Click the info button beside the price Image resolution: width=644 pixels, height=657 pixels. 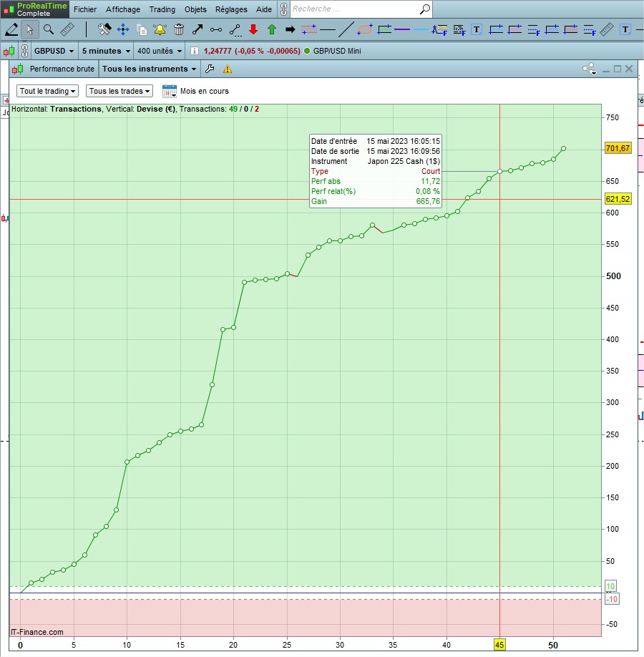click(x=195, y=52)
